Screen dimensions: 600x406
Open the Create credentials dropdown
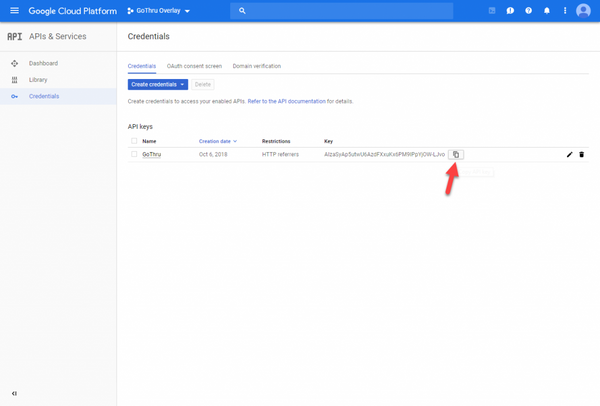158,85
